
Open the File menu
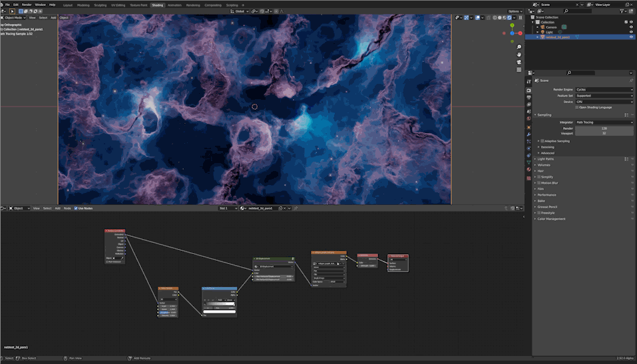(7, 5)
